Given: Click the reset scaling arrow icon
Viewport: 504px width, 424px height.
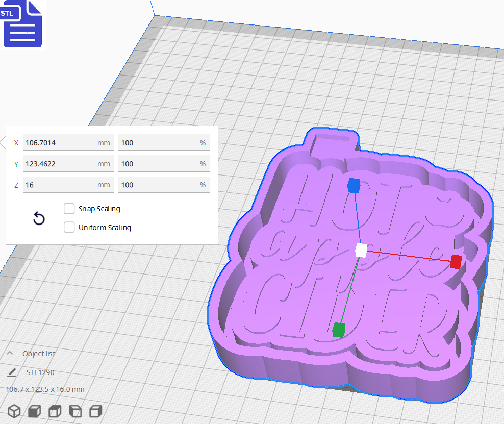Looking at the screenshot, I should coord(39,218).
